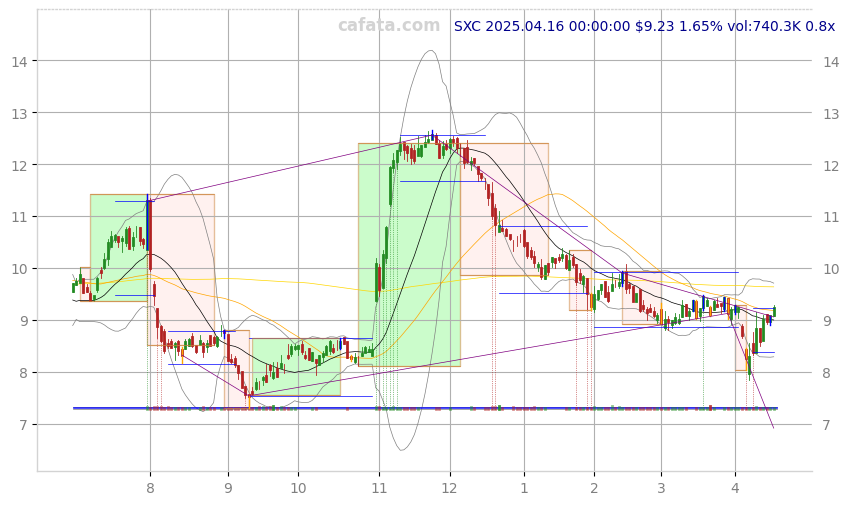The width and height of the screenshot is (849, 505).
Task: Click the x-axis month label 3
Action: pyautogui.click(x=661, y=488)
